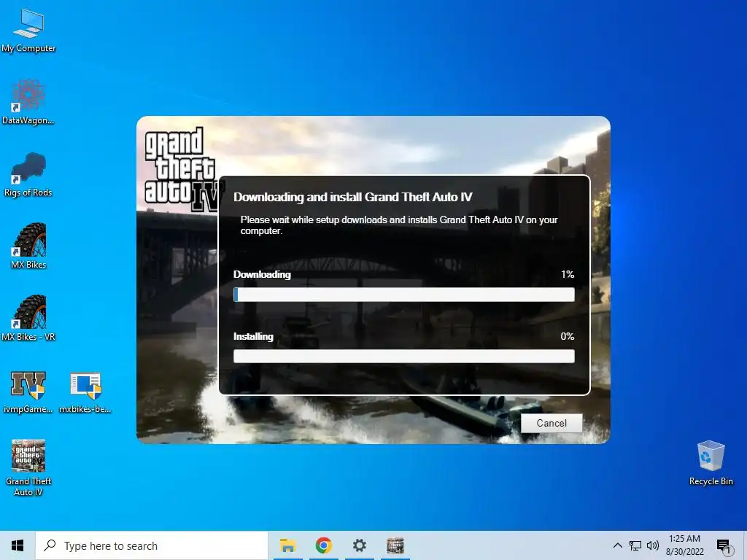Select the Recycle Bin icon

point(711,463)
